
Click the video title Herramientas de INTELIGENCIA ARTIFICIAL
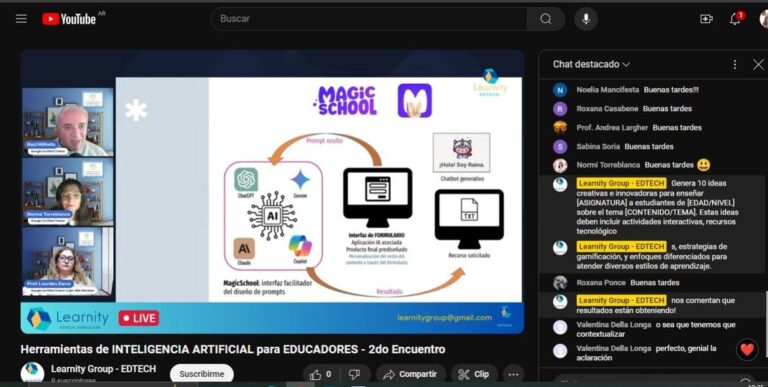[233, 349]
